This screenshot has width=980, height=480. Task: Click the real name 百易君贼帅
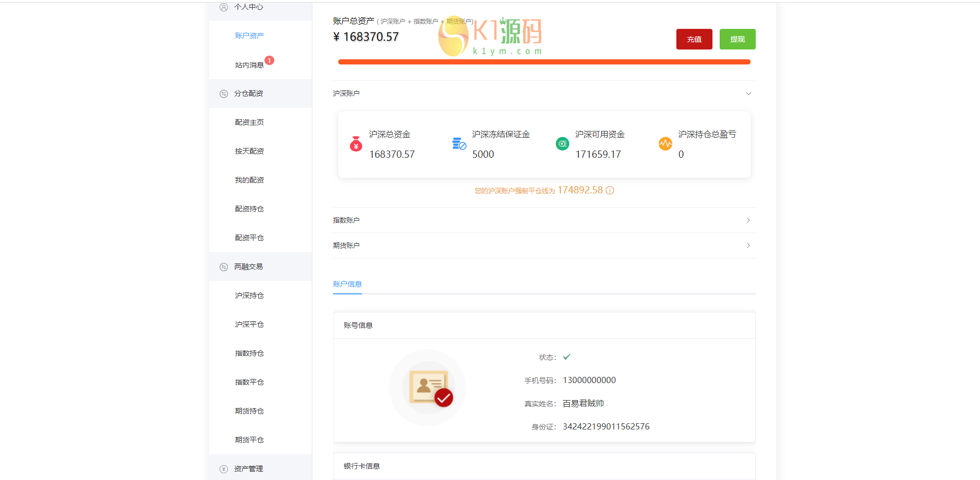coord(584,403)
